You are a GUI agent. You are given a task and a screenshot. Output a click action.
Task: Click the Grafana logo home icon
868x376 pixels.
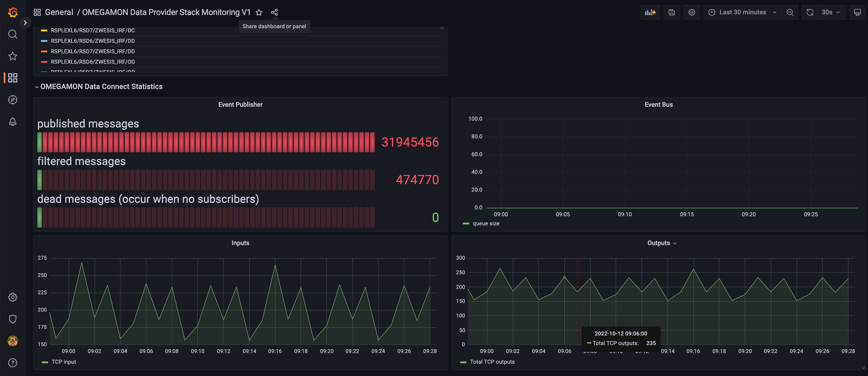pos(13,13)
